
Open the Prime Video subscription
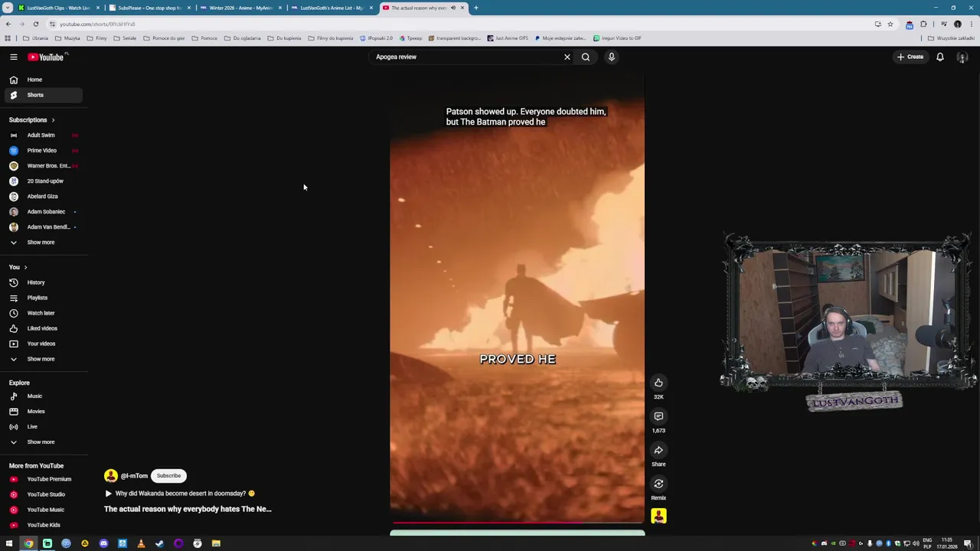42,151
